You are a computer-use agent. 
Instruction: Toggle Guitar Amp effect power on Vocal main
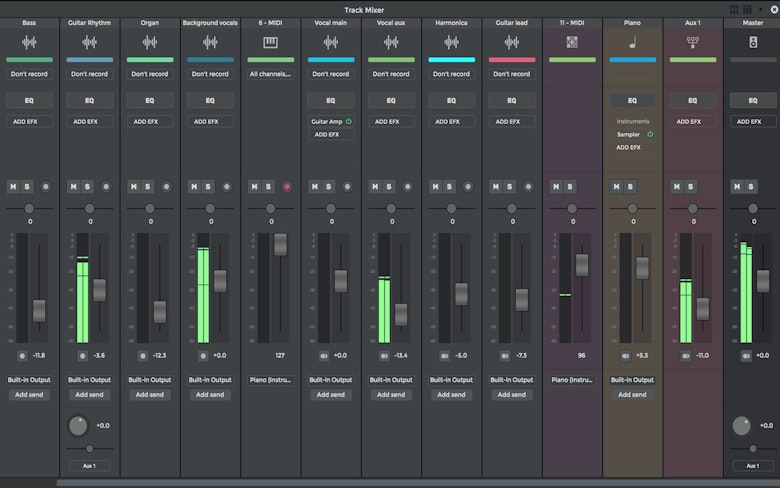pyautogui.click(x=349, y=121)
